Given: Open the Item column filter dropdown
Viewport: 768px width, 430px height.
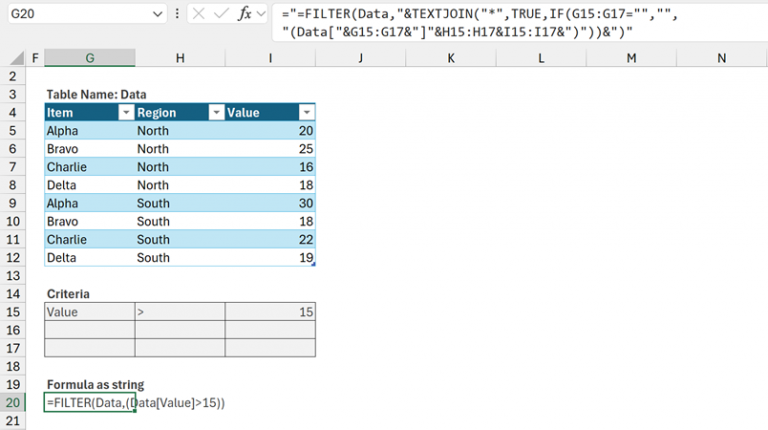Looking at the screenshot, I should point(126,113).
